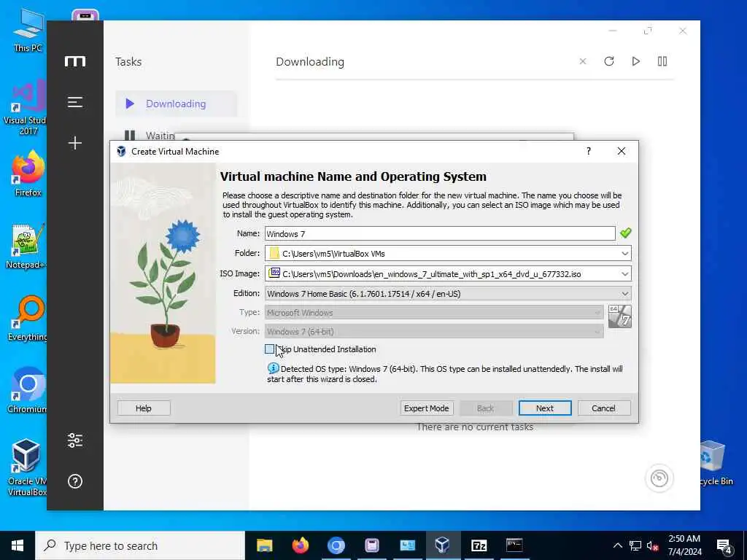Expand the ISO Image dropdown
This screenshot has width=747, height=560.
tap(624, 274)
